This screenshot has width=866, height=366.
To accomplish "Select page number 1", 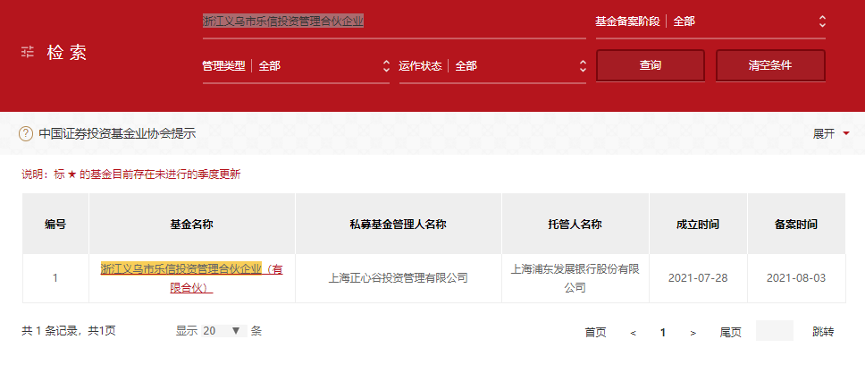I will point(663,332).
